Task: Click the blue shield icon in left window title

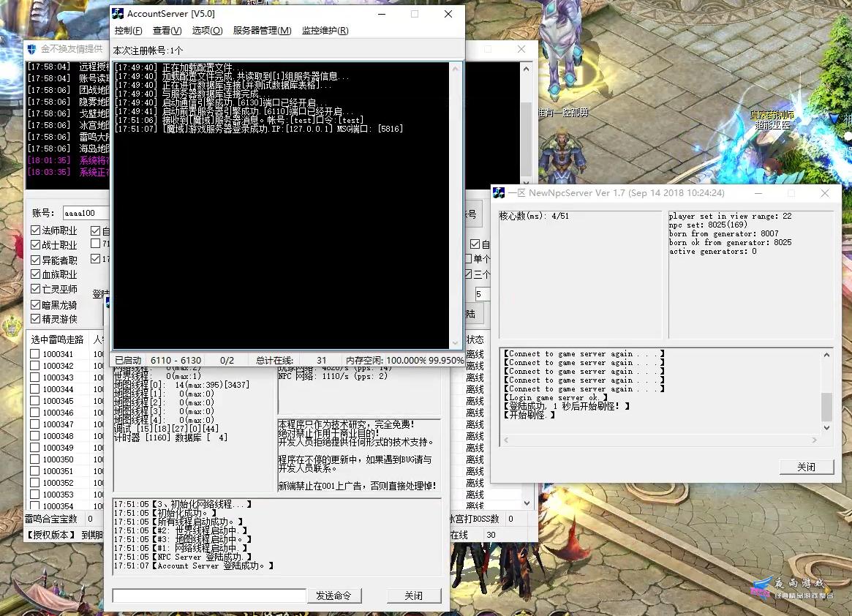Action: click(31, 49)
